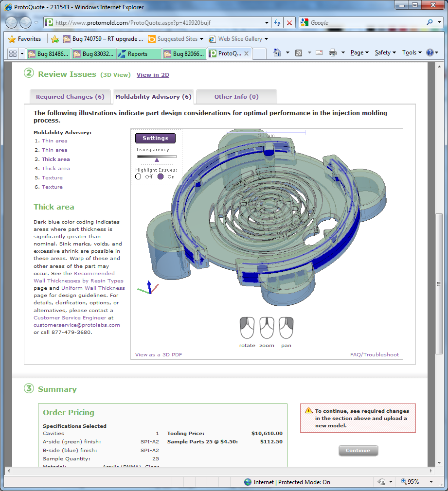Click the Favorites star icon
The height and width of the screenshot is (491, 448).
pos(12,39)
